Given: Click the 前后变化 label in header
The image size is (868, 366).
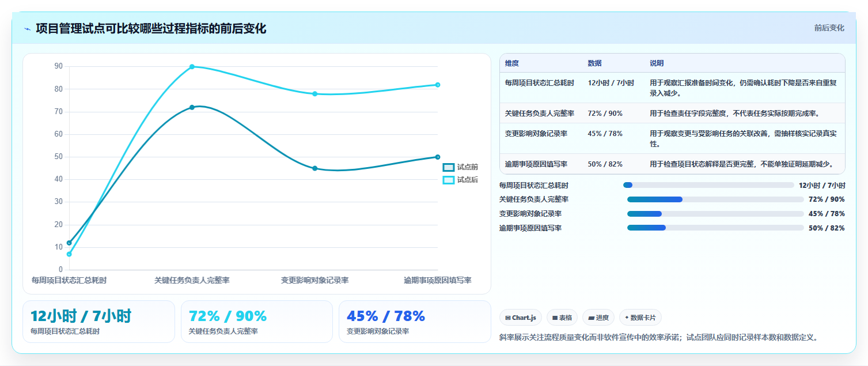Looking at the screenshot, I should 829,28.
